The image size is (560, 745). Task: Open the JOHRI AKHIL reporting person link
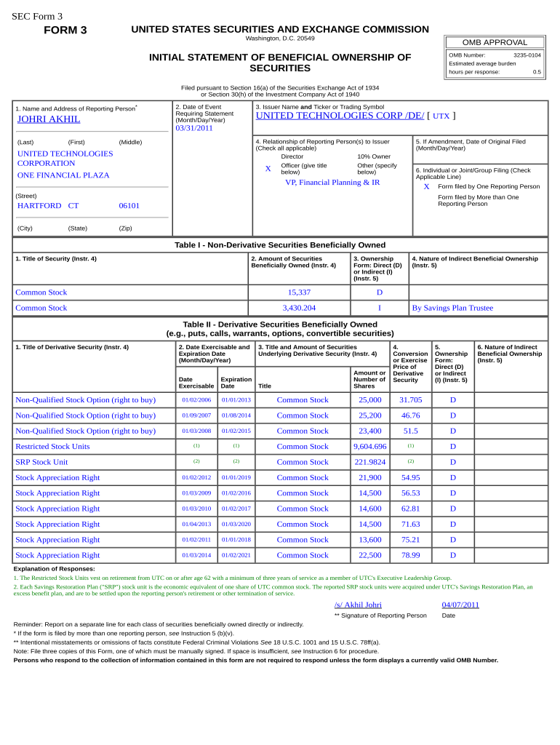49,119
